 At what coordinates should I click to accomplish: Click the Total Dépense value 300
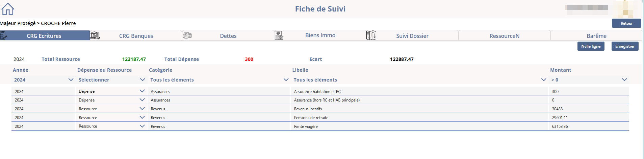(x=249, y=59)
